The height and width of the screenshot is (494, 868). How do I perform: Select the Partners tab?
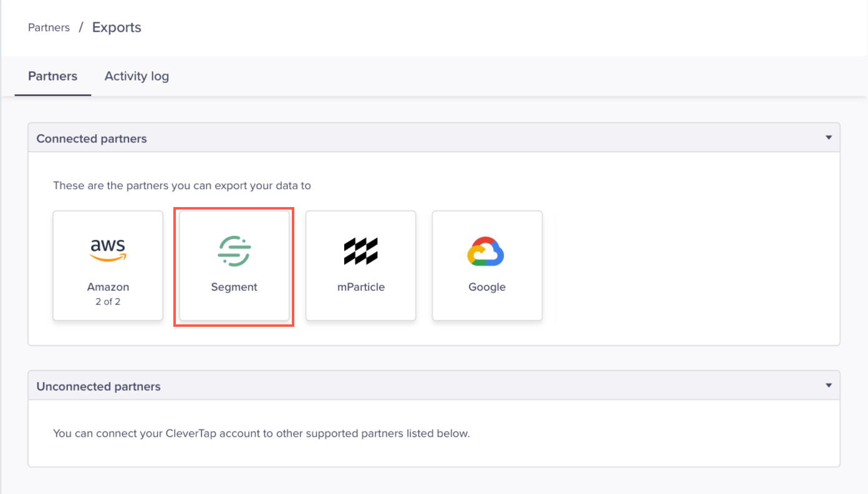point(53,76)
